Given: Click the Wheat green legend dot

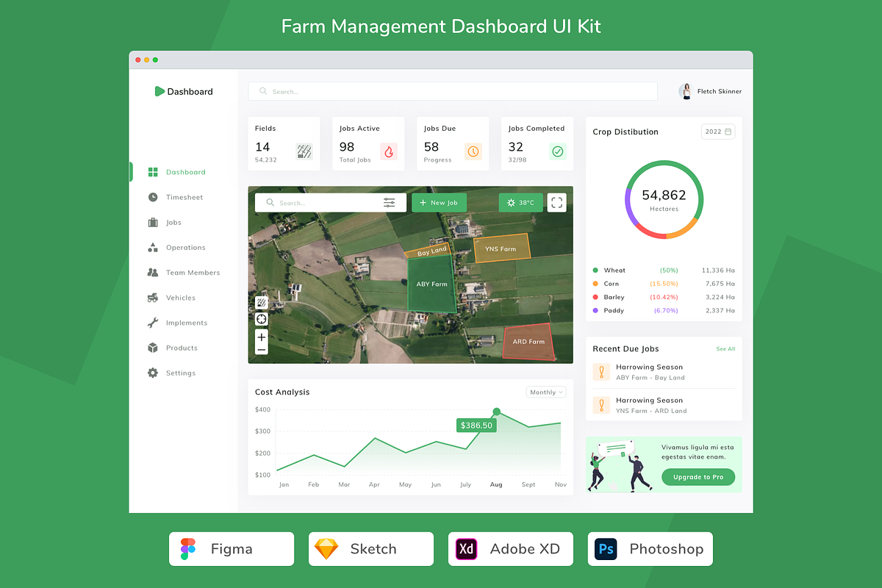Looking at the screenshot, I should 595,270.
